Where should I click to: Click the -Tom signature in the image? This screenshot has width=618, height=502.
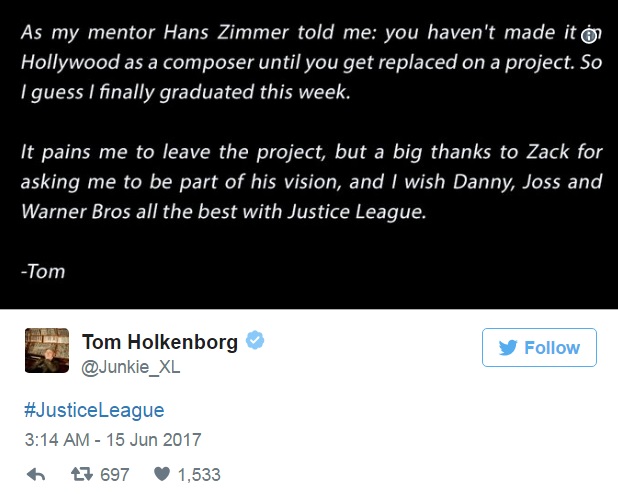coord(43,271)
